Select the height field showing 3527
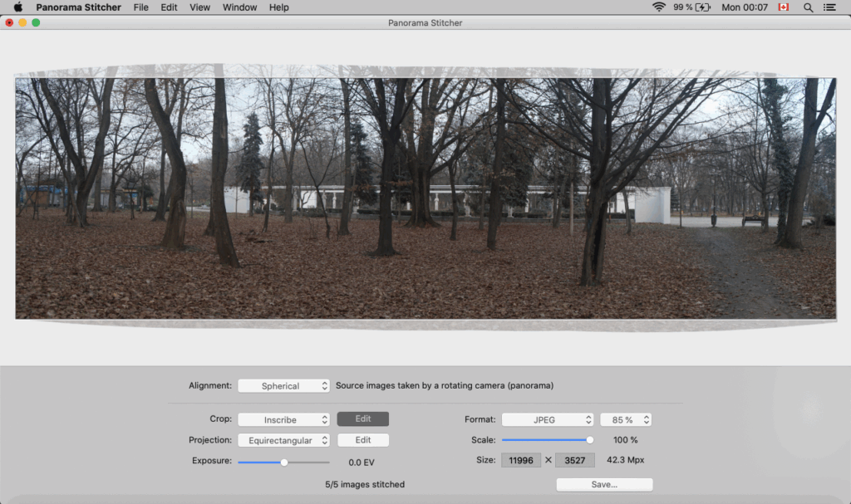This screenshot has width=851, height=504. tap(574, 460)
